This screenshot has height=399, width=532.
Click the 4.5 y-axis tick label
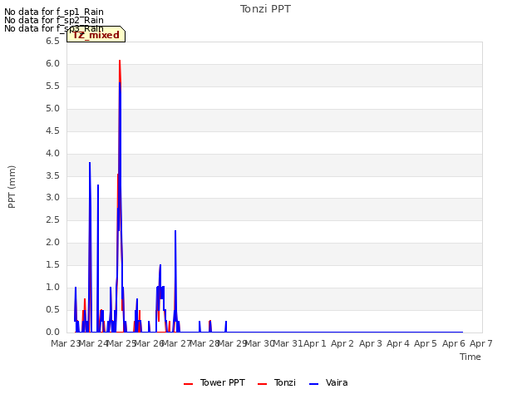click(52, 131)
